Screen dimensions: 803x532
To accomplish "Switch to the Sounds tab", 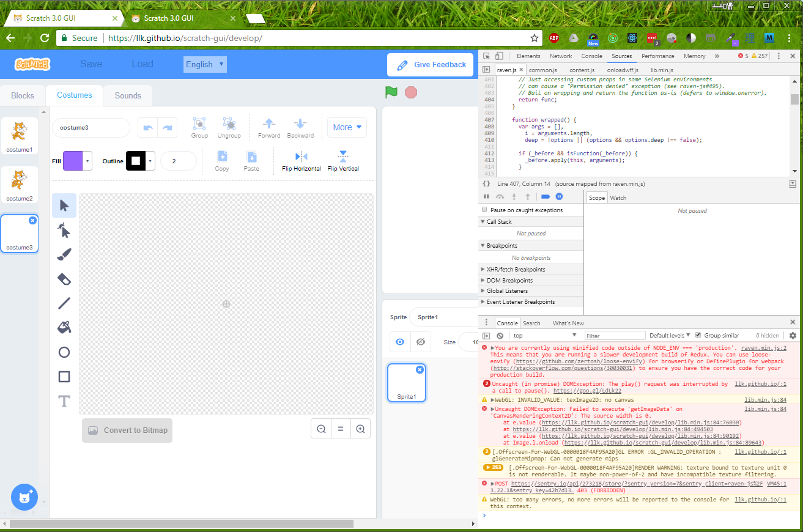I will (127, 95).
